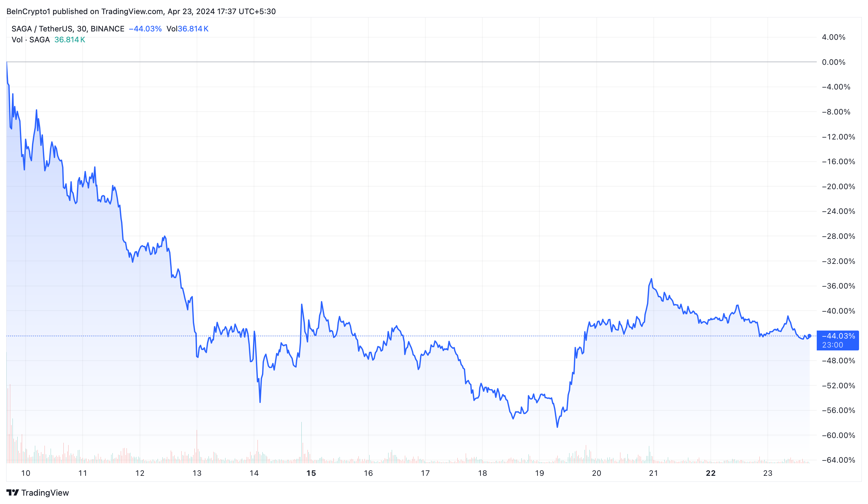This screenshot has width=868, height=504.
Task: Click date 19 on the time axis
Action: pos(539,473)
